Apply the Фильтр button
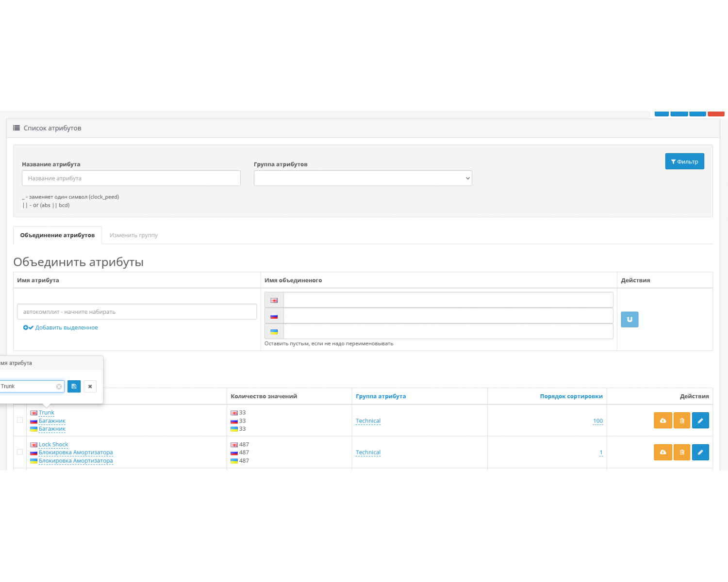This screenshot has width=728, height=582. pyautogui.click(x=684, y=161)
